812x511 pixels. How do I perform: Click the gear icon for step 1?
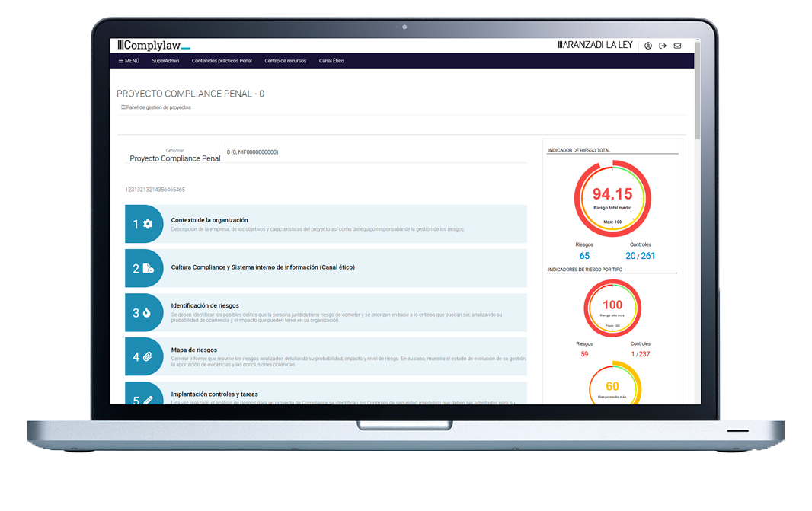[148, 224]
